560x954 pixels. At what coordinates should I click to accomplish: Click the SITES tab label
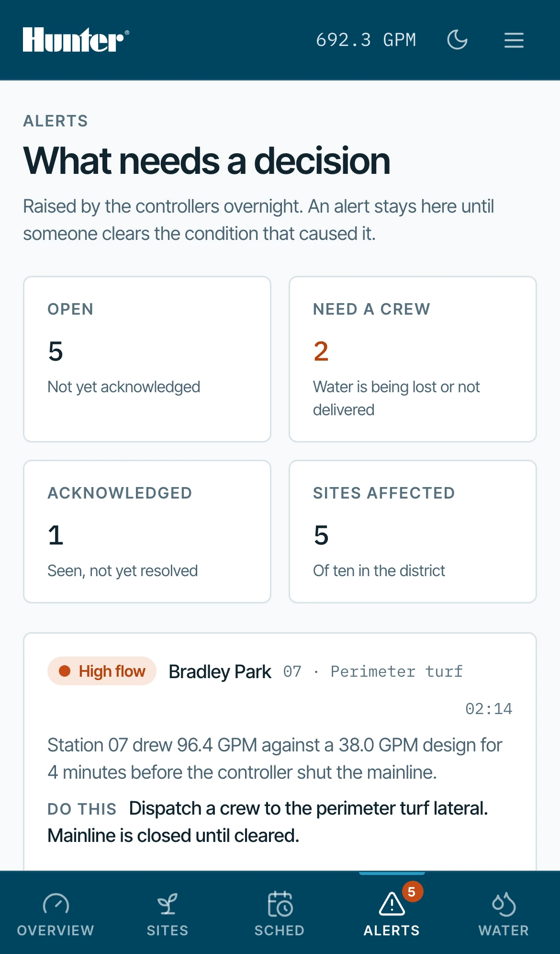click(x=168, y=931)
